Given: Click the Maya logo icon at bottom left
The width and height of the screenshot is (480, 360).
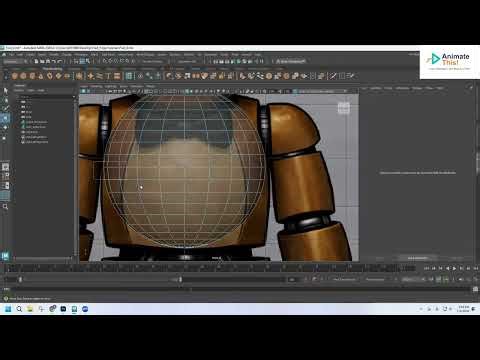Looking at the screenshot, I should (x=5, y=256).
